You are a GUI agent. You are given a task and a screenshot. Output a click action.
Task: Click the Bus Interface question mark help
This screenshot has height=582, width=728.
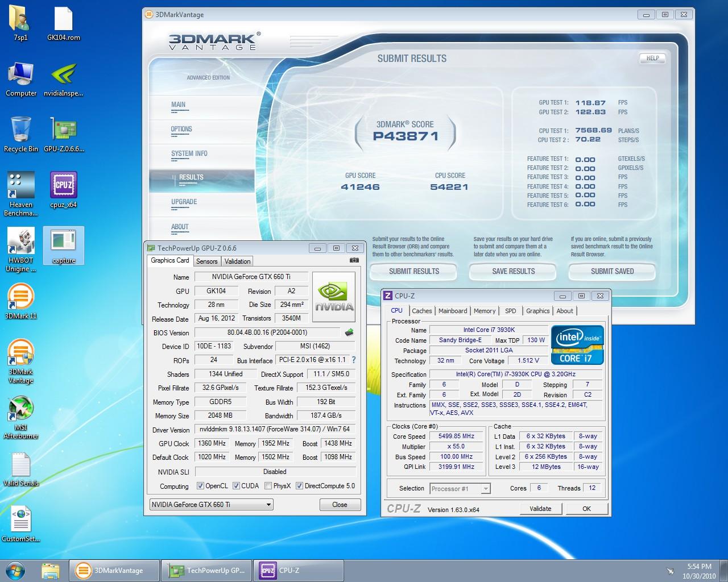[354, 360]
